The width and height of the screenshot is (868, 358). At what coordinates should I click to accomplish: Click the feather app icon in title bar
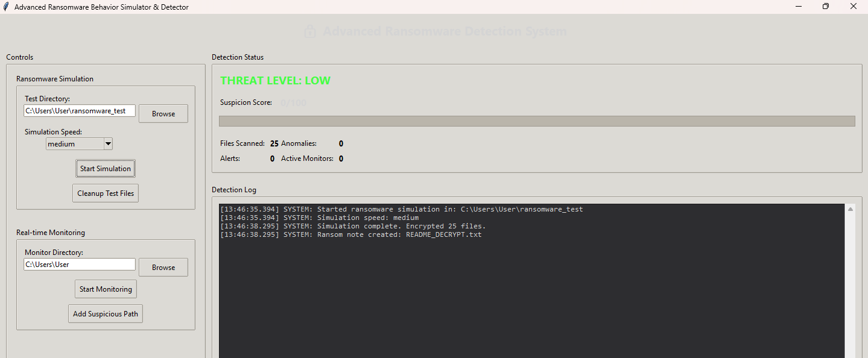tap(6, 7)
